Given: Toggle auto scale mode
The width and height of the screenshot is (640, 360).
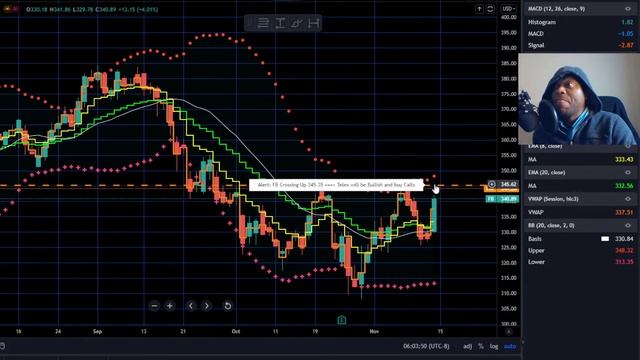Looking at the screenshot, I should [x=510, y=346].
